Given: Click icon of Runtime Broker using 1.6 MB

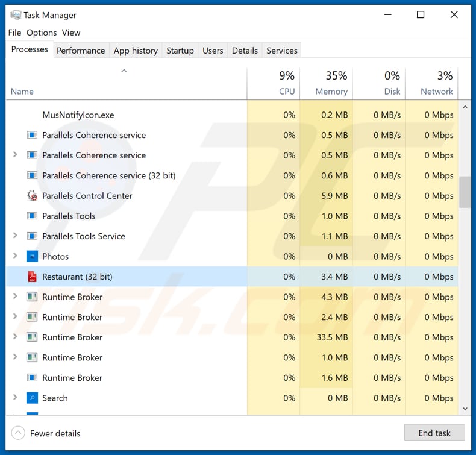Looking at the screenshot, I should click(x=32, y=378).
